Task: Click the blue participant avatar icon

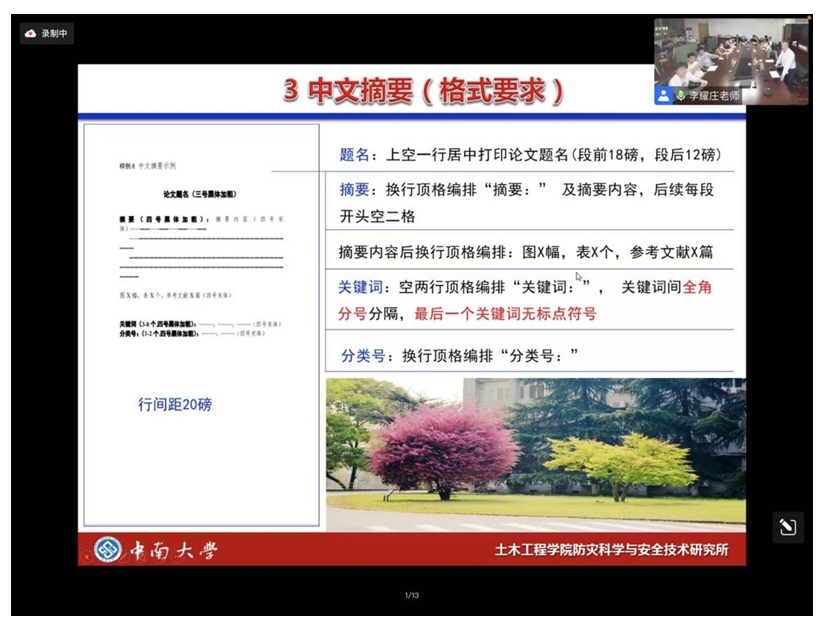Action: (x=663, y=96)
